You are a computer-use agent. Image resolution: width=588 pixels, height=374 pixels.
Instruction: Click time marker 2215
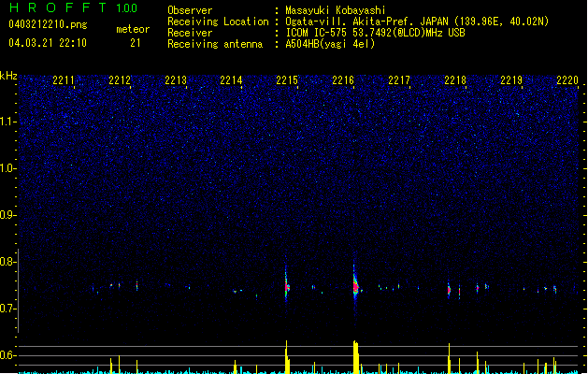click(x=287, y=80)
